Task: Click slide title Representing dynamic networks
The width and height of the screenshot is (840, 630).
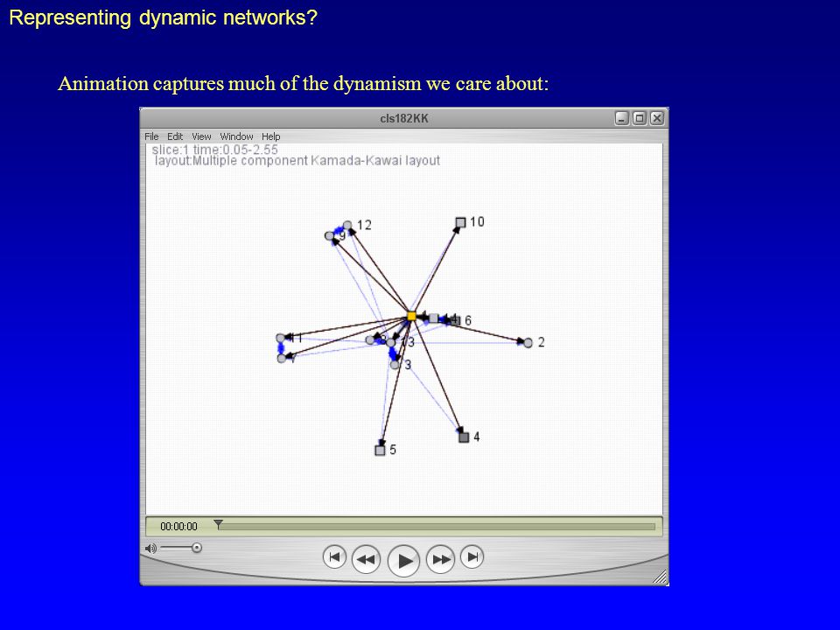Action: [x=164, y=17]
